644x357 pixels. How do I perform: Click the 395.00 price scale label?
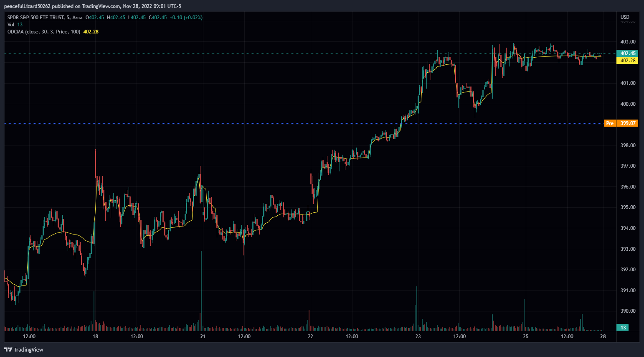[x=628, y=207]
